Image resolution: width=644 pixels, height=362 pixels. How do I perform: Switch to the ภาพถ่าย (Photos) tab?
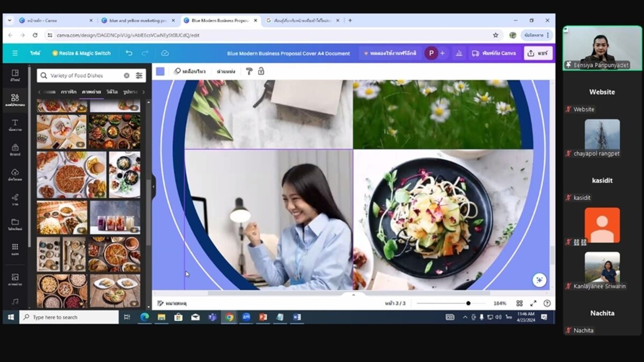[x=90, y=92]
